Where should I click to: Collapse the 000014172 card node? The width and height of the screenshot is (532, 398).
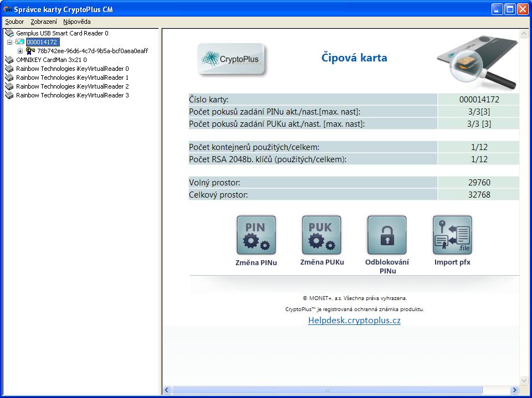pyautogui.click(x=10, y=43)
